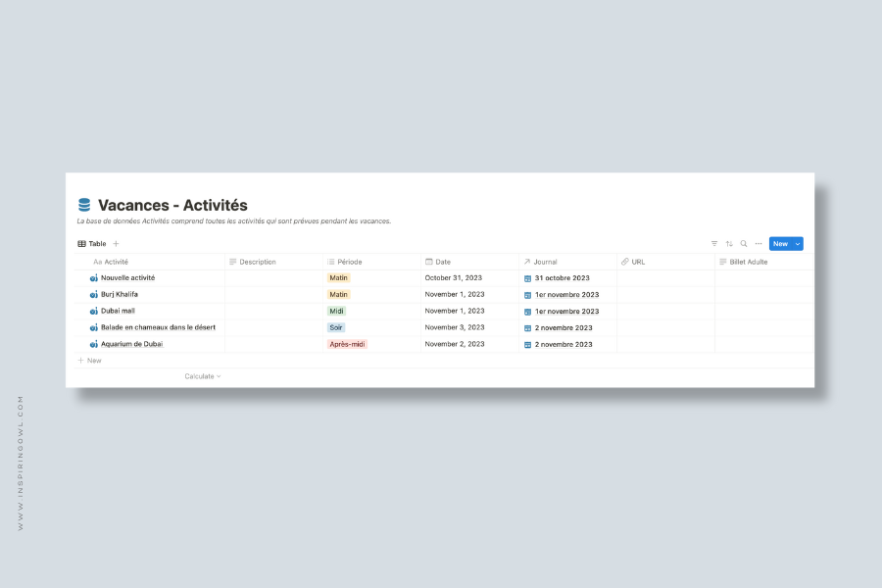Click the page icon of Burj Khalifa
Screen dimensions: 882x588
(93, 294)
